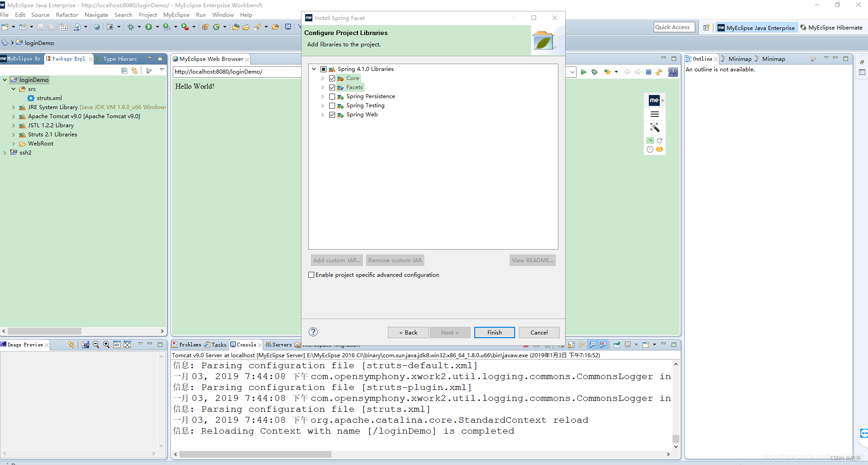
Task: Expand the WebRoot folder node
Action: [14, 144]
